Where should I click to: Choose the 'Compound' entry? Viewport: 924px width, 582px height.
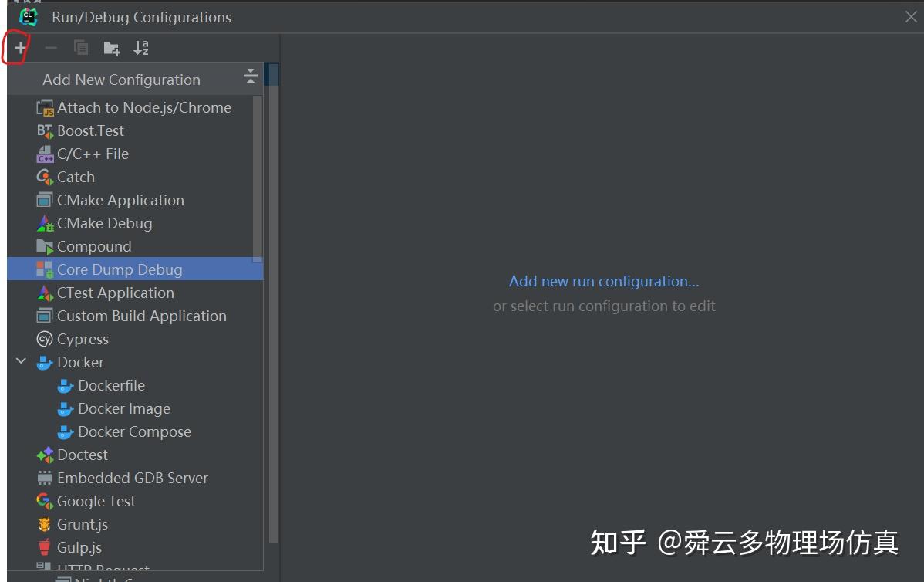click(94, 246)
